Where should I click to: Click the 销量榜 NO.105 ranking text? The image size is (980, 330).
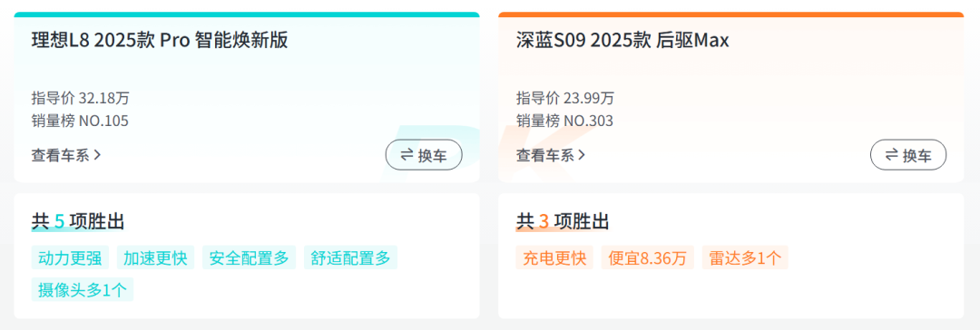(80, 121)
